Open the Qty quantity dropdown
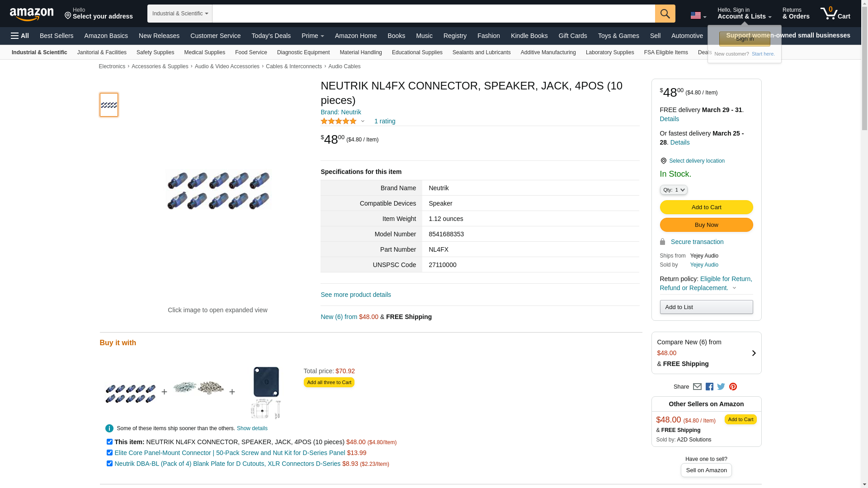 tap(673, 190)
